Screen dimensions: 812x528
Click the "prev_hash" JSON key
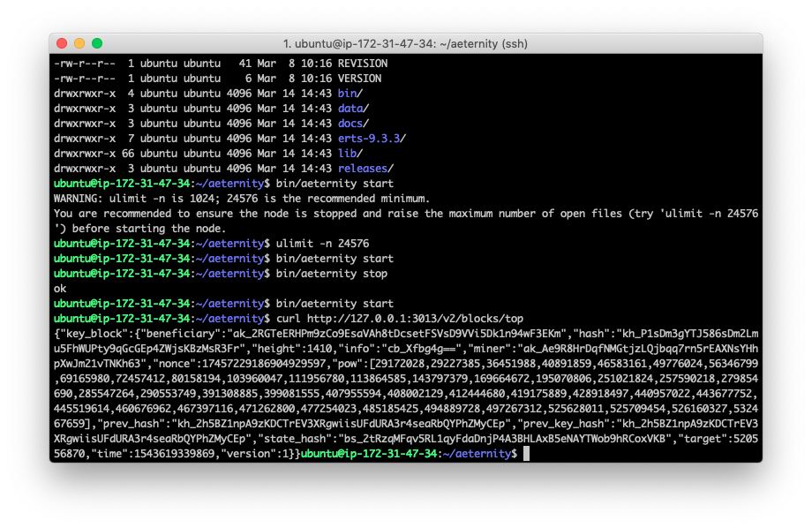[132, 425]
